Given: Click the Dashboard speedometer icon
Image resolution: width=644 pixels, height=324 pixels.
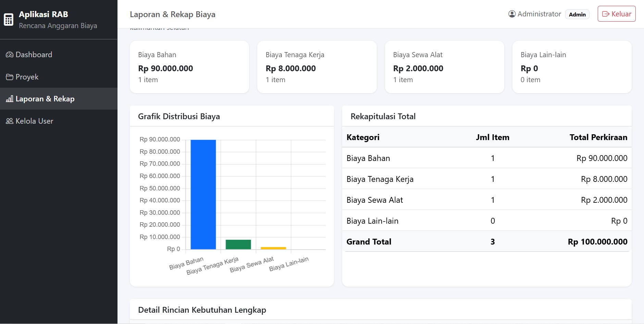Looking at the screenshot, I should [10, 55].
